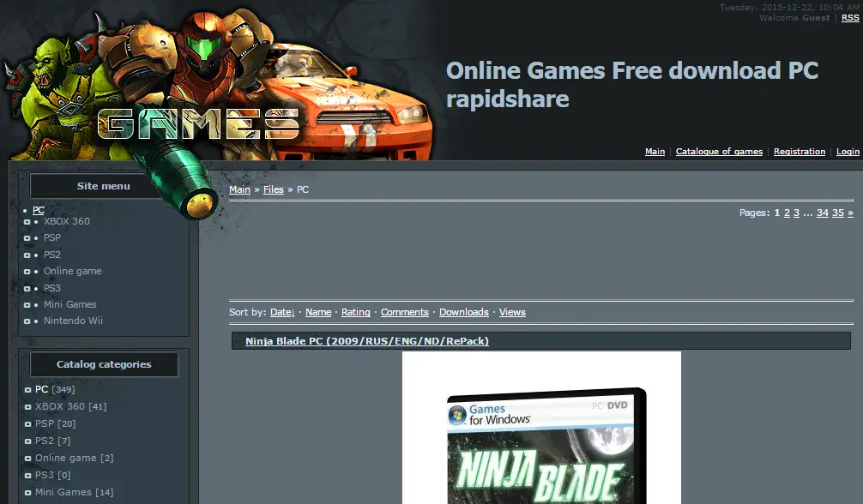Click the square icon beside PC [349]
This screenshot has height=504, width=863.
tap(27, 390)
